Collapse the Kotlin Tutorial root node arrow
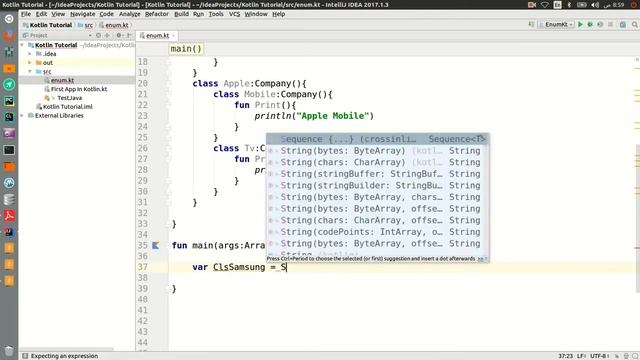Screen dimensions: 640x360 (x=22, y=45)
